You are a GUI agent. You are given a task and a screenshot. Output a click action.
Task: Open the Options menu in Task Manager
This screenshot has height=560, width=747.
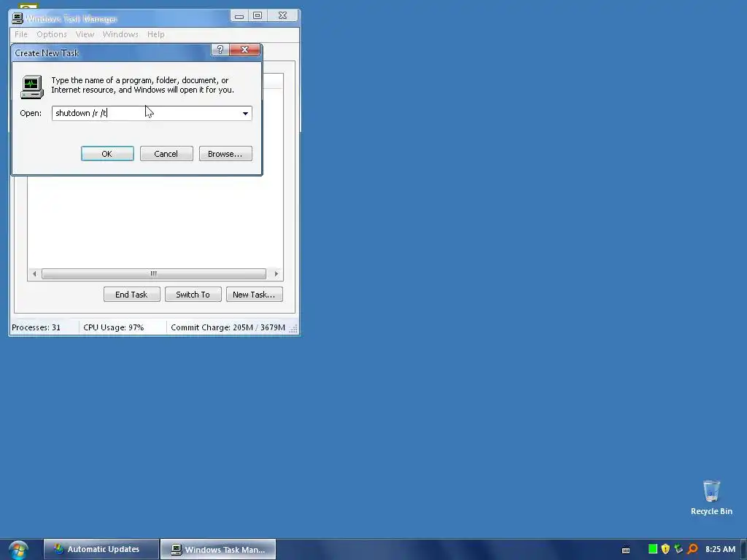(52, 34)
